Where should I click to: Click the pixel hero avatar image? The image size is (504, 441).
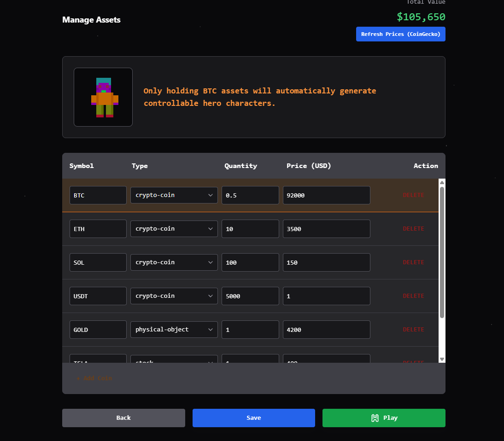point(103,97)
